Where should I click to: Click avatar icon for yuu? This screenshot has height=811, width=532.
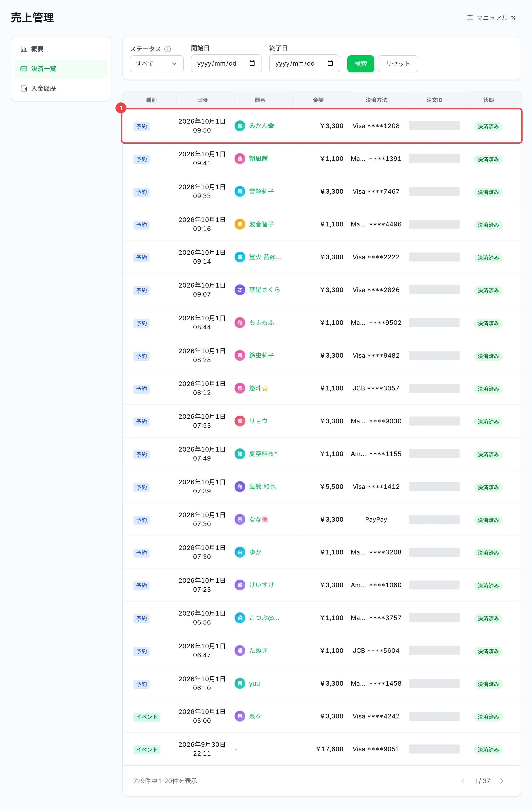(x=239, y=683)
